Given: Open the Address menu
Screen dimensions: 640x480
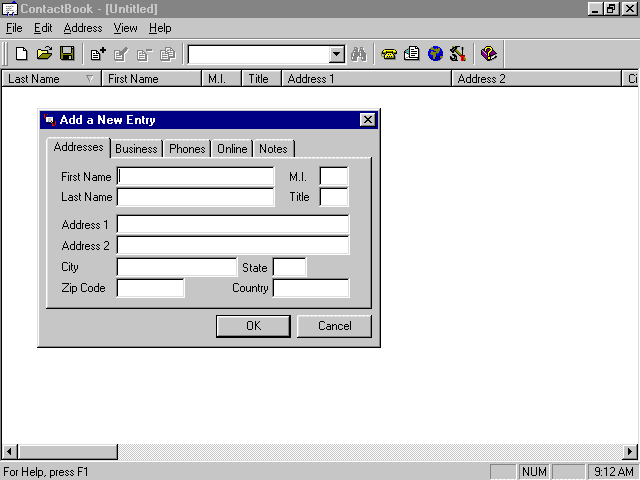Looking at the screenshot, I should click(83, 28).
